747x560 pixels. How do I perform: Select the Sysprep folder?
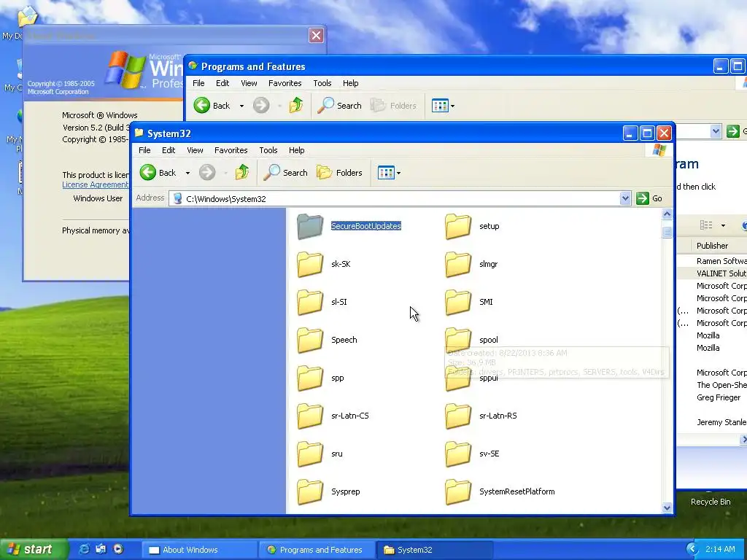[x=328, y=492]
